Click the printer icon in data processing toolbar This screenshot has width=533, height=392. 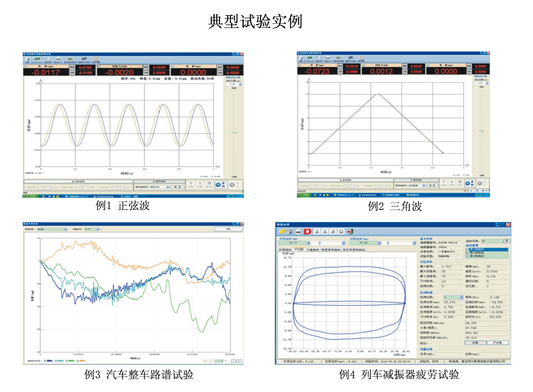pyautogui.click(x=298, y=232)
